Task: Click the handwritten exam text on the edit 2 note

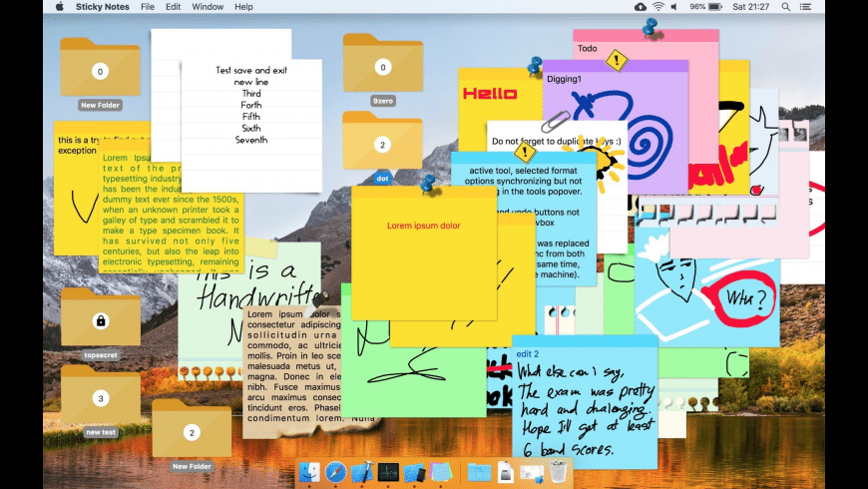Action: [585, 410]
